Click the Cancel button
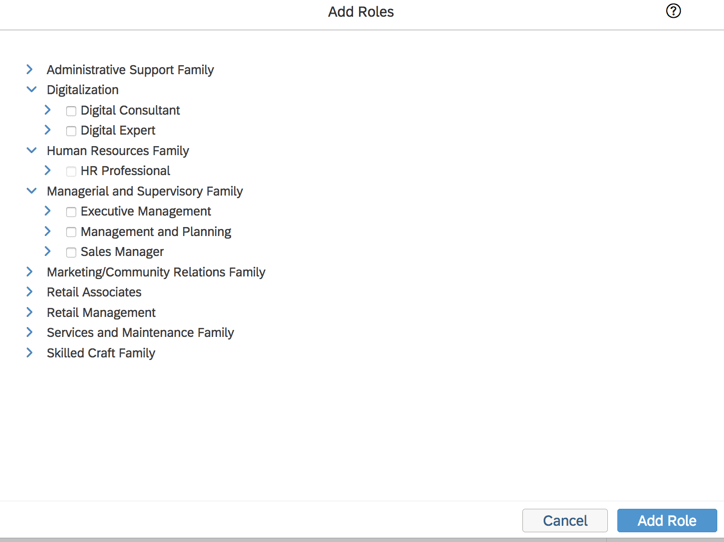Viewport: 724px width, 542px height. click(x=565, y=520)
